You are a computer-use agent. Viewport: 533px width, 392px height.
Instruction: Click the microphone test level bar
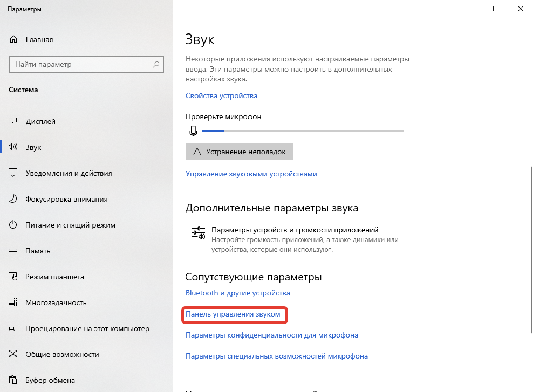(302, 130)
